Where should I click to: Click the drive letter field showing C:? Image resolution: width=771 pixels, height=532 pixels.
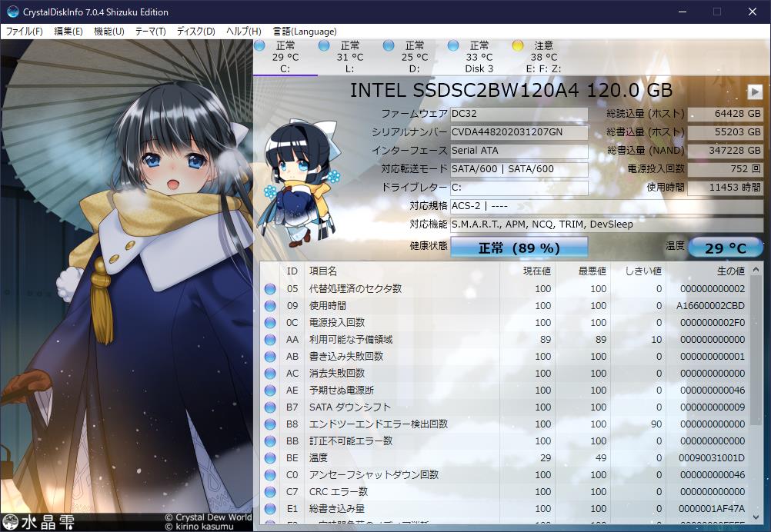(519, 188)
